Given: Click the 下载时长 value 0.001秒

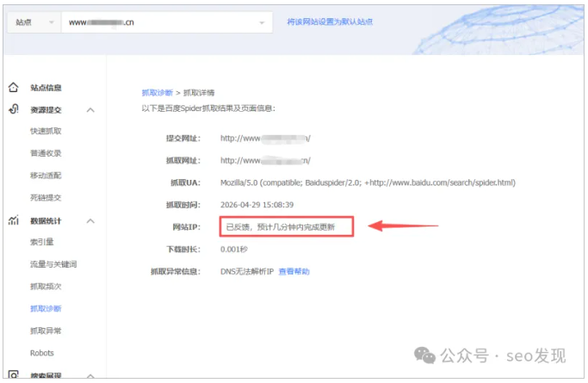Looking at the screenshot, I should [234, 250].
